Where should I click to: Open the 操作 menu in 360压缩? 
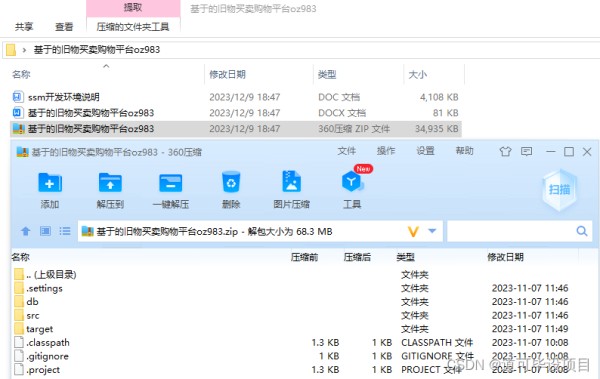386,151
